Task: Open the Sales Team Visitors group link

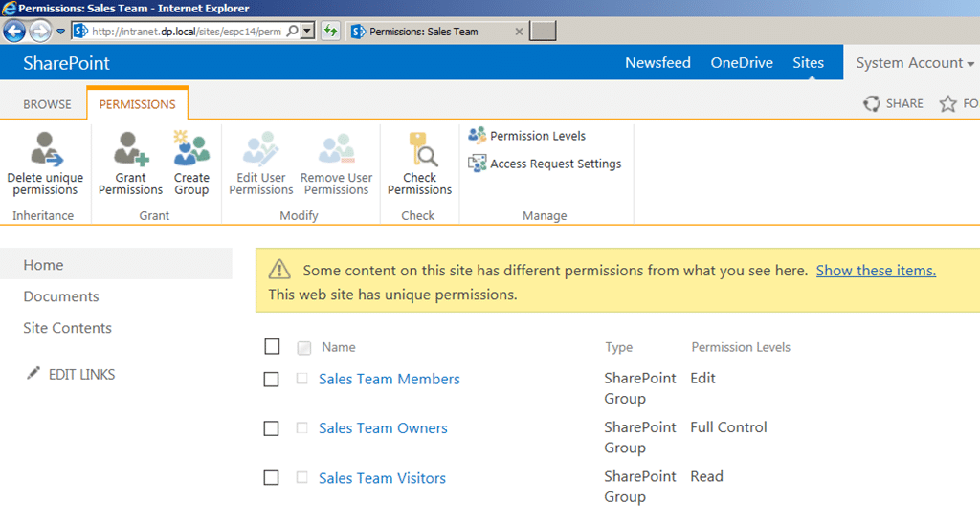Action: pos(382,478)
